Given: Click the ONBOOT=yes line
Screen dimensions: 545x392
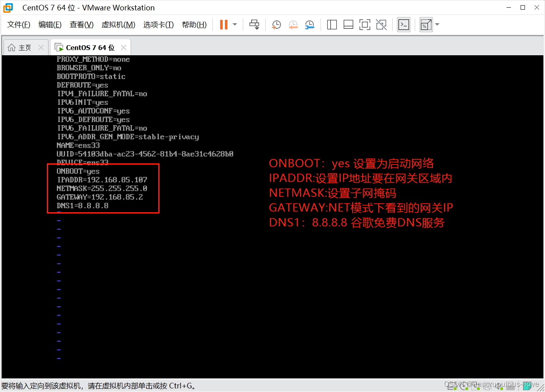Looking at the screenshot, I should [78, 171].
